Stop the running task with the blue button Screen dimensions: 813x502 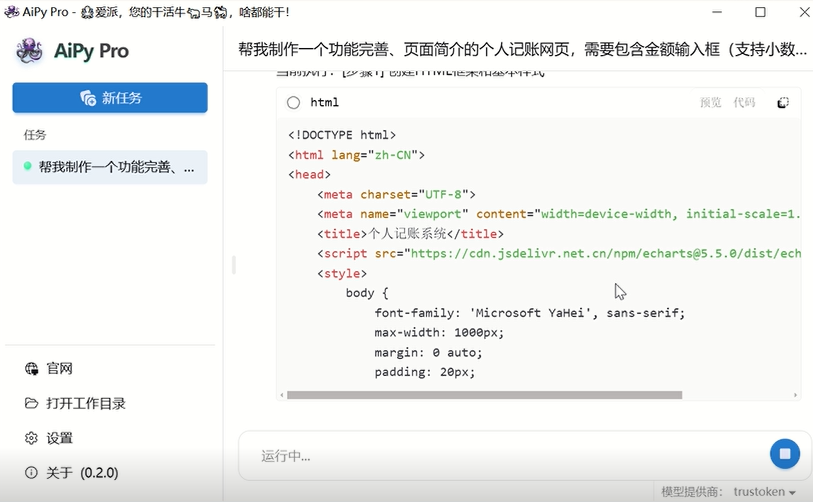784,454
